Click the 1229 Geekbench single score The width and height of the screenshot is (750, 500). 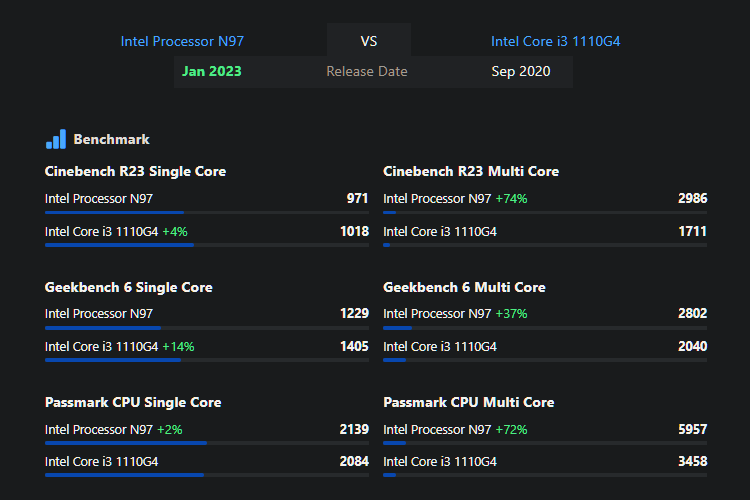[x=354, y=313]
